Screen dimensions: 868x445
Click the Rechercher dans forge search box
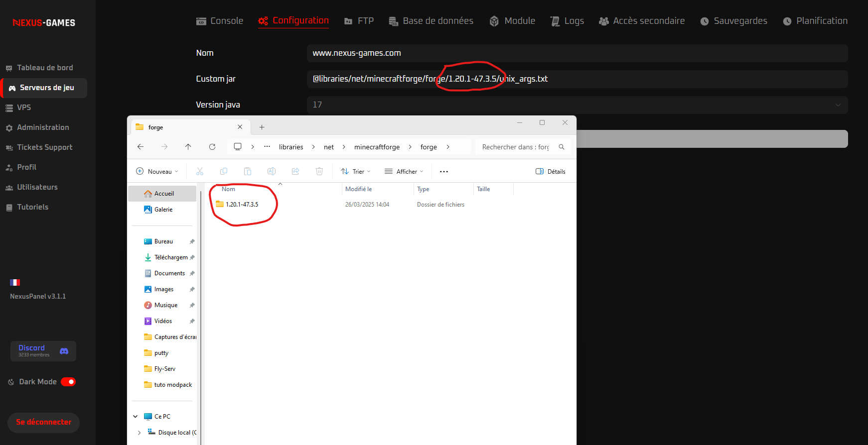[522, 147]
